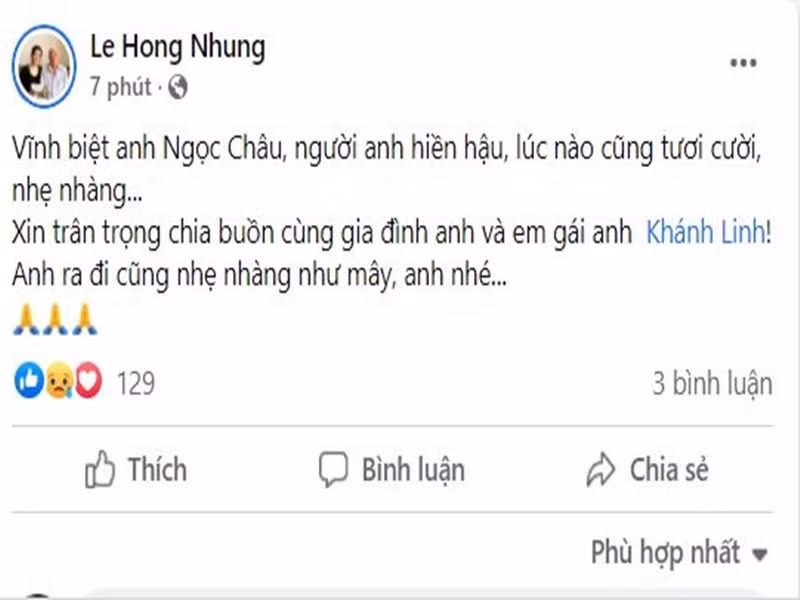Click the 129 reaction count
Screen dimensions: 800x600
click(x=136, y=381)
